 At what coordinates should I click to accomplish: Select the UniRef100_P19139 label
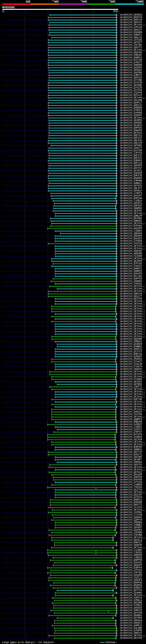click(x=131, y=364)
